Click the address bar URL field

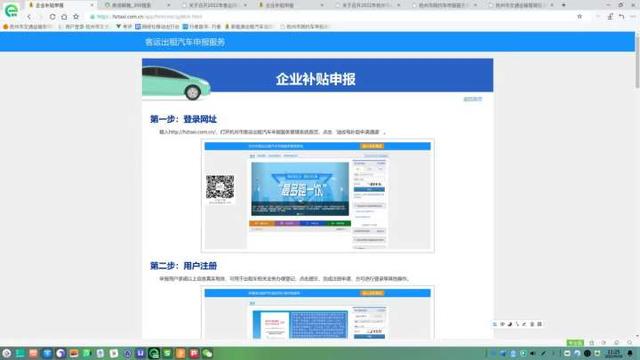[327, 17]
